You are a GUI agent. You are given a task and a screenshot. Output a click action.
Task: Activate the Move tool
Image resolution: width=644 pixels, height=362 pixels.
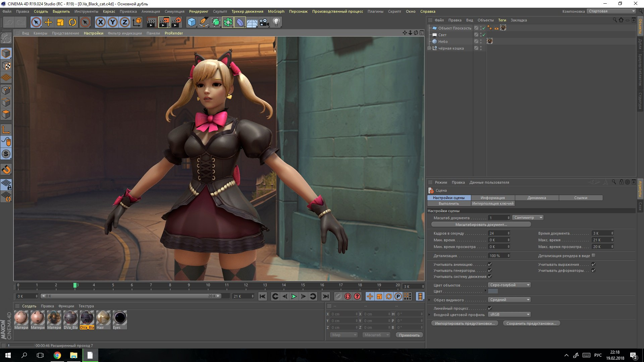point(48,22)
